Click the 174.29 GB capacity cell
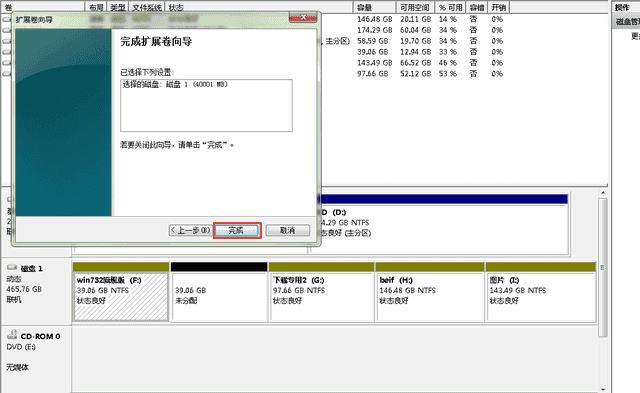Image resolution: width=640 pixels, height=393 pixels. point(374,30)
